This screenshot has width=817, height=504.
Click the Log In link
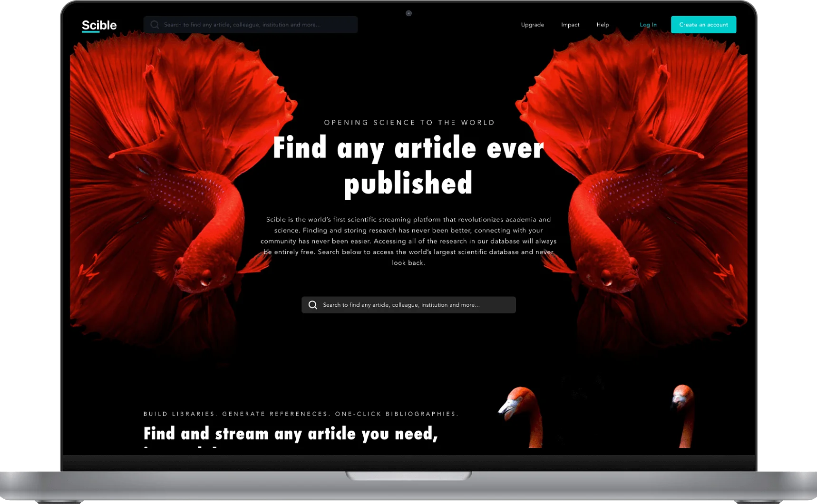[x=648, y=25]
